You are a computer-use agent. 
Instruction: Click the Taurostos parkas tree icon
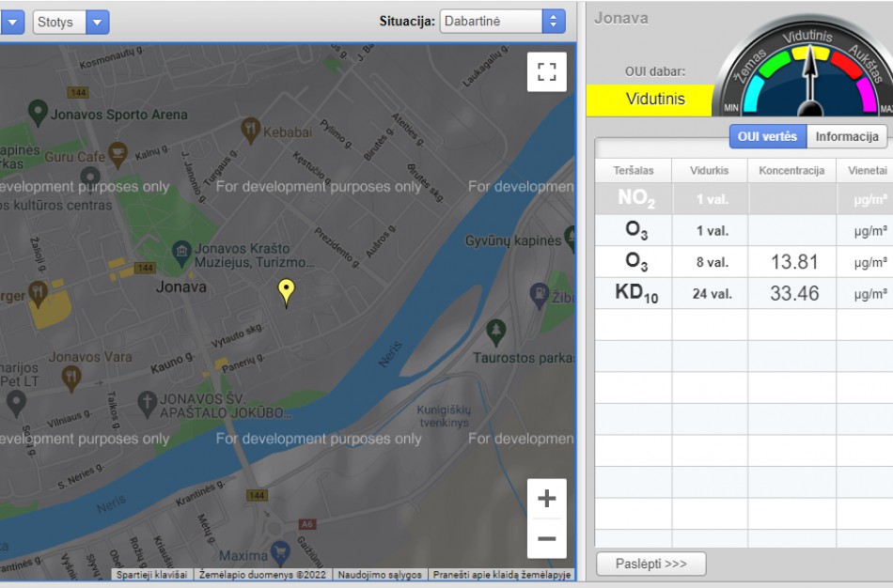pyautogui.click(x=496, y=331)
